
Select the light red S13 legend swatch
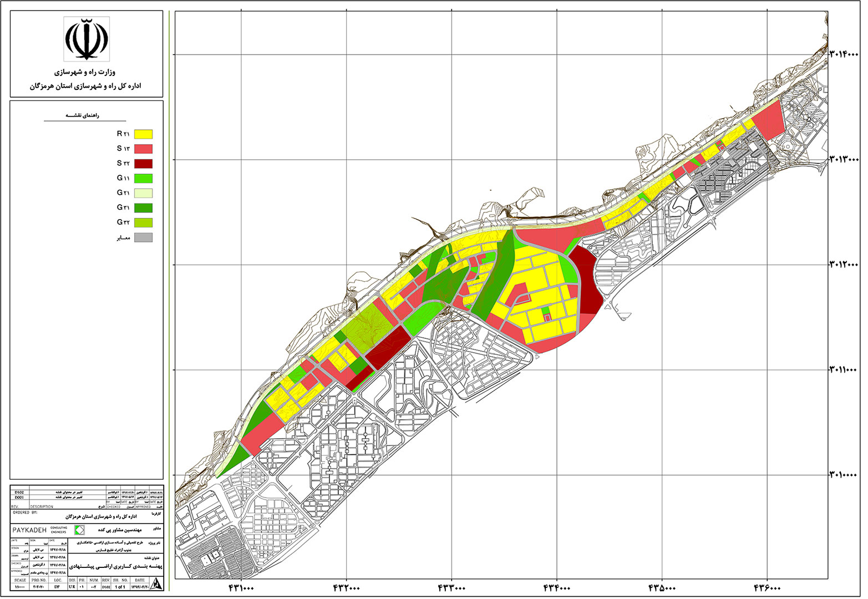click(x=144, y=149)
